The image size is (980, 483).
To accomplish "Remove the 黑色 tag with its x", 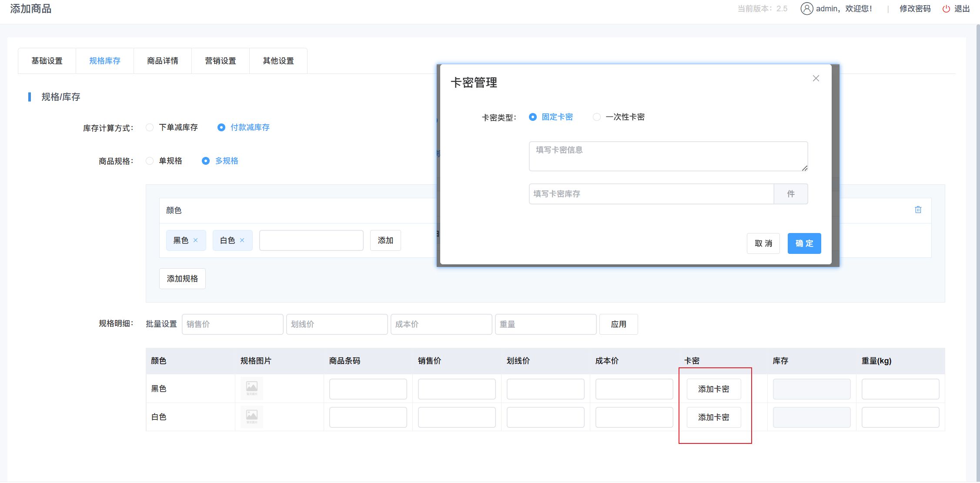I will click(x=196, y=240).
